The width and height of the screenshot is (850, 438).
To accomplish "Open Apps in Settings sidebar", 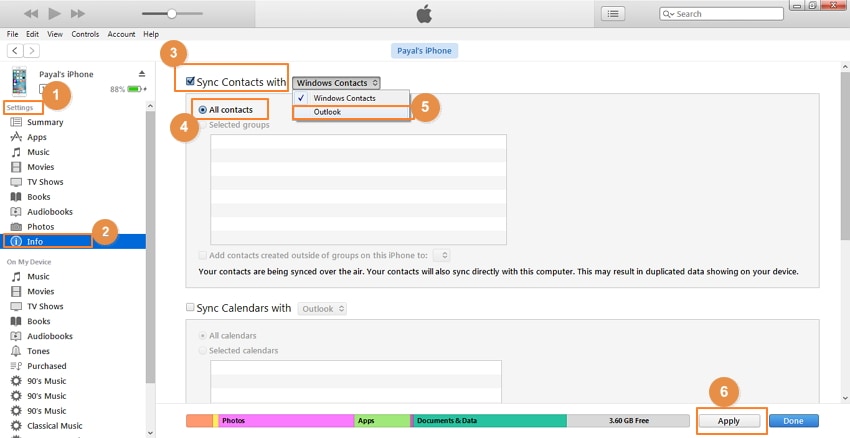I will [x=37, y=137].
